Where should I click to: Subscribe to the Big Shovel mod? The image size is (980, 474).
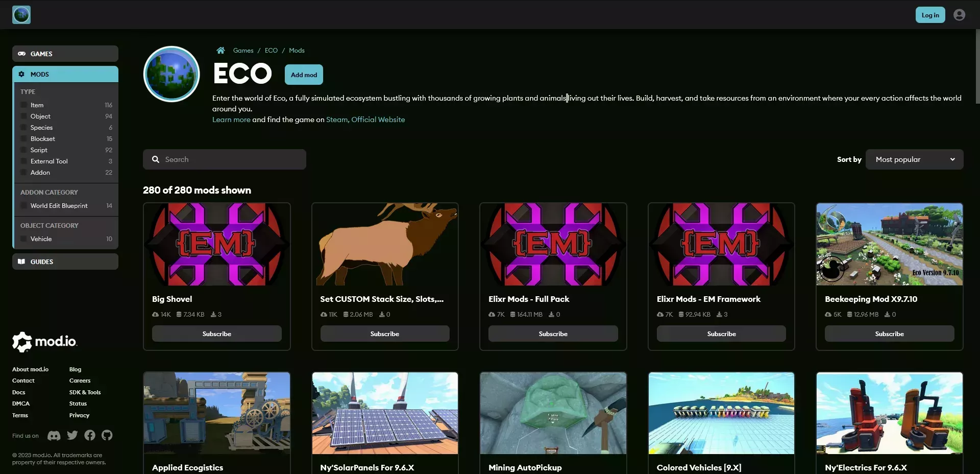216,334
